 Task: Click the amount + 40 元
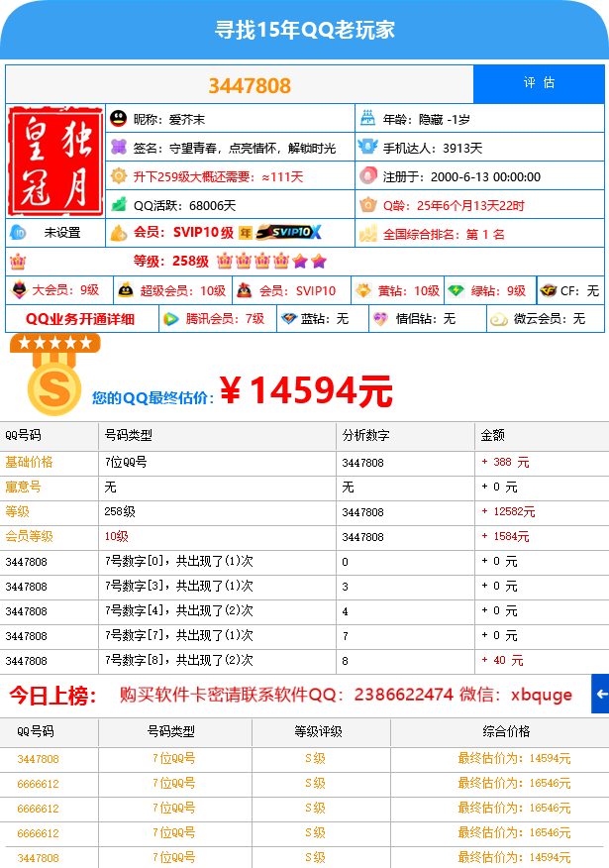point(502,660)
